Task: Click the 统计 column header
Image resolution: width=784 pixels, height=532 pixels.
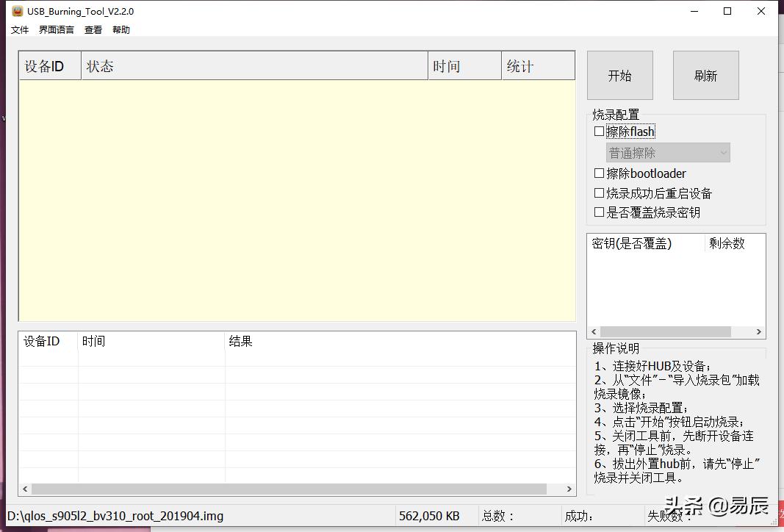Action: click(538, 65)
